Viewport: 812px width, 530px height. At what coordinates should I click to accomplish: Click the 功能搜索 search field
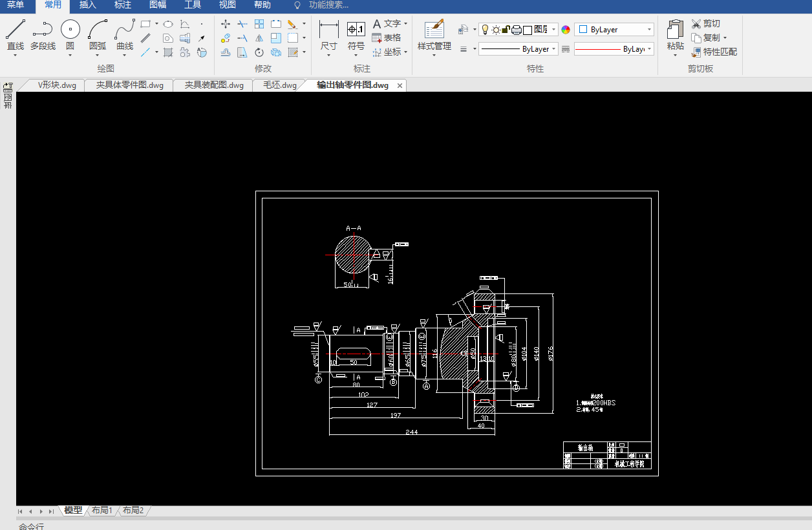click(x=328, y=5)
